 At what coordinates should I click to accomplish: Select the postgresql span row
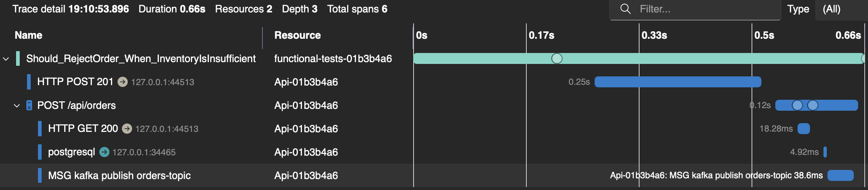[x=72, y=152]
